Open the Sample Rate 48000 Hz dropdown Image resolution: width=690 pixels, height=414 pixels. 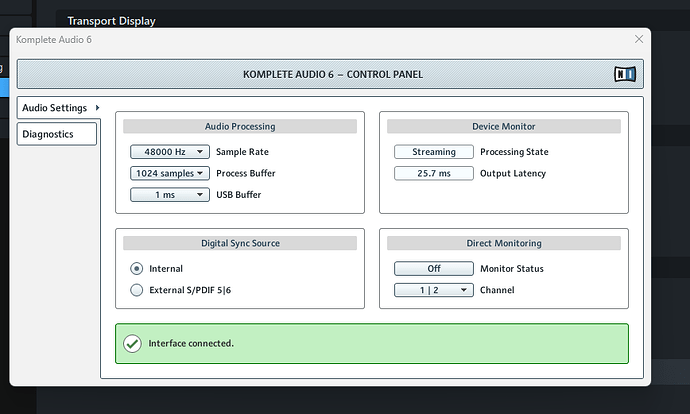point(170,152)
